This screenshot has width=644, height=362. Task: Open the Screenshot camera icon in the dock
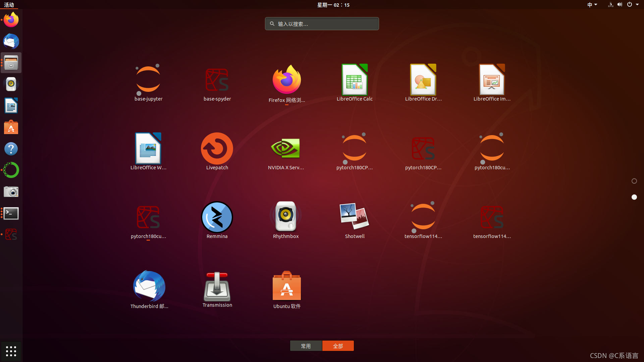pos(11,192)
